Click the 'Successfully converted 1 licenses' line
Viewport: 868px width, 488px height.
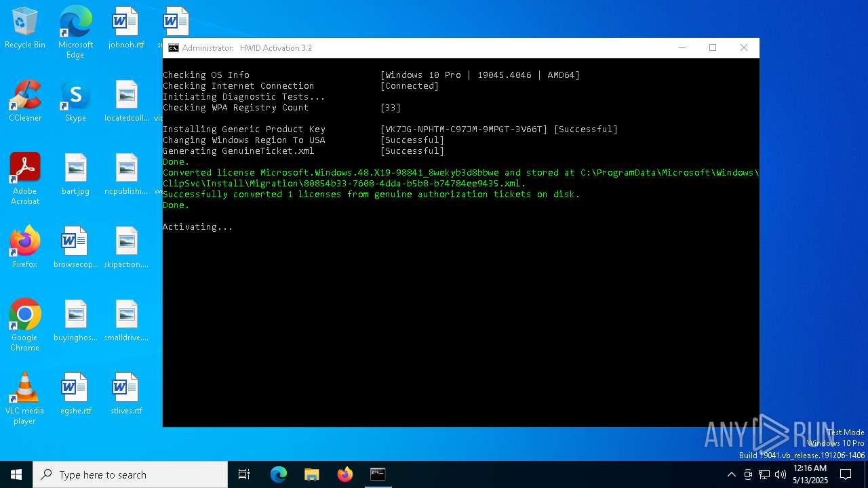point(372,195)
